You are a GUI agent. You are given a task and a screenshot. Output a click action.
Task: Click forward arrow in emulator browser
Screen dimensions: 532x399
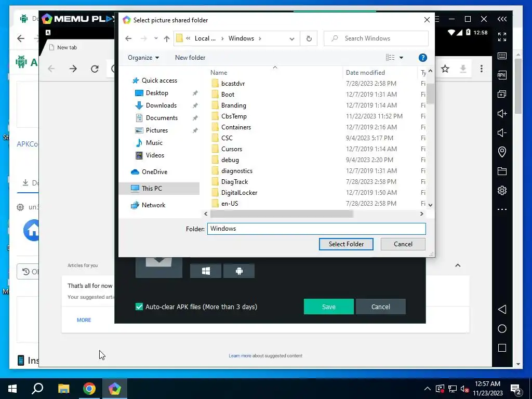[73, 69]
